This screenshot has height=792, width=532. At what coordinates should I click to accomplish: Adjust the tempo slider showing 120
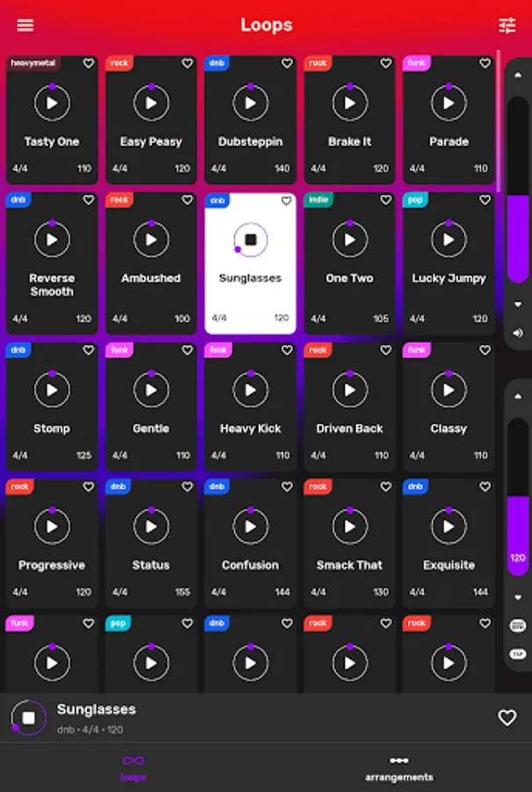pos(518,497)
